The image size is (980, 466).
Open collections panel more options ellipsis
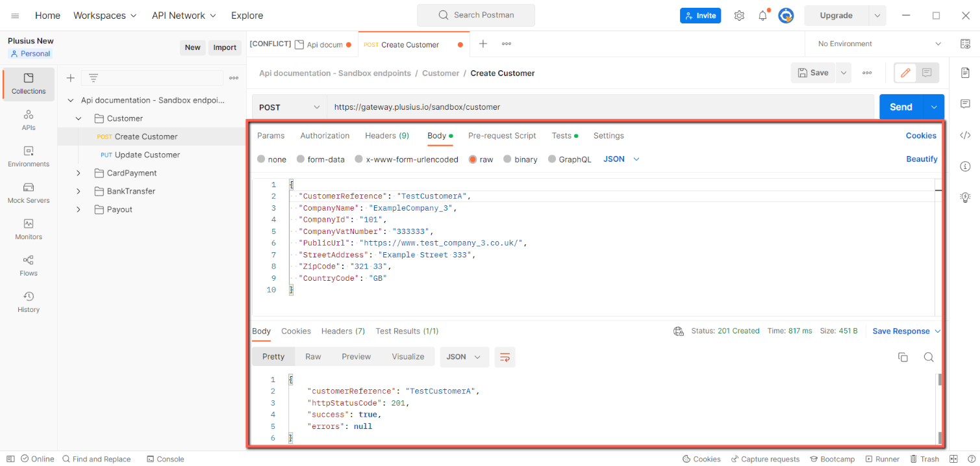(x=234, y=78)
